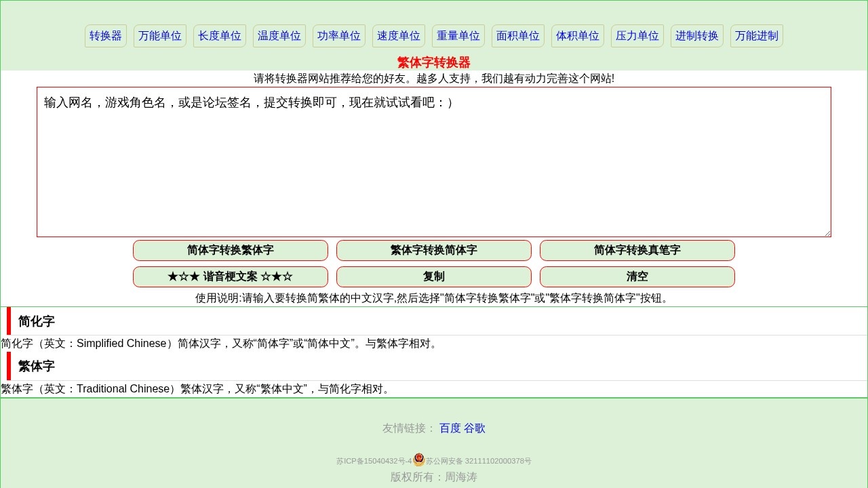Screen dimensions: 868x488
Task: Select the 速度单位 converter
Action: click(398, 35)
